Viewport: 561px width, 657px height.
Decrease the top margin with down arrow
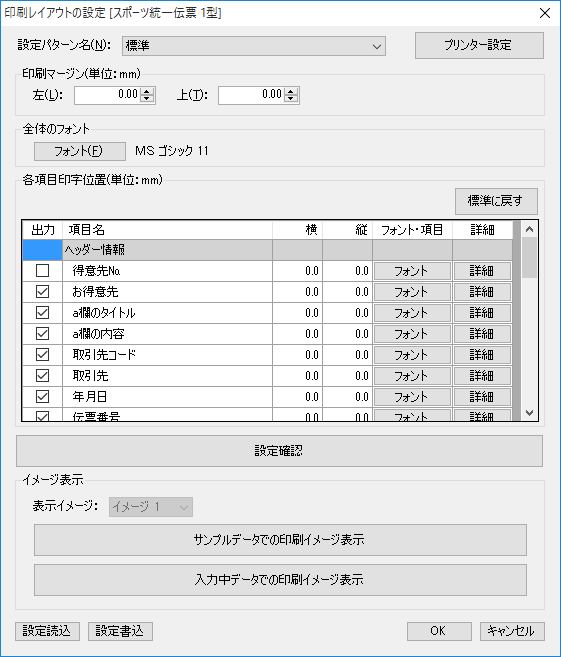(290, 99)
